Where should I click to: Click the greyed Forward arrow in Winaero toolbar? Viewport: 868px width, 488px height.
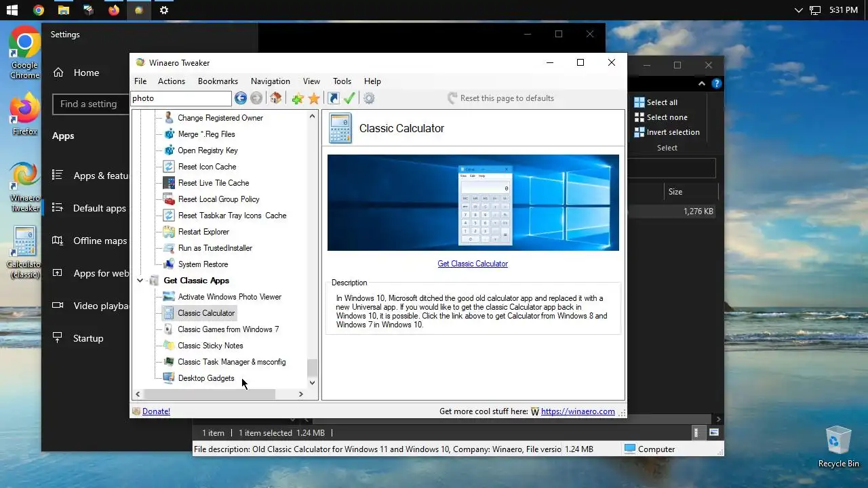pyautogui.click(x=256, y=98)
